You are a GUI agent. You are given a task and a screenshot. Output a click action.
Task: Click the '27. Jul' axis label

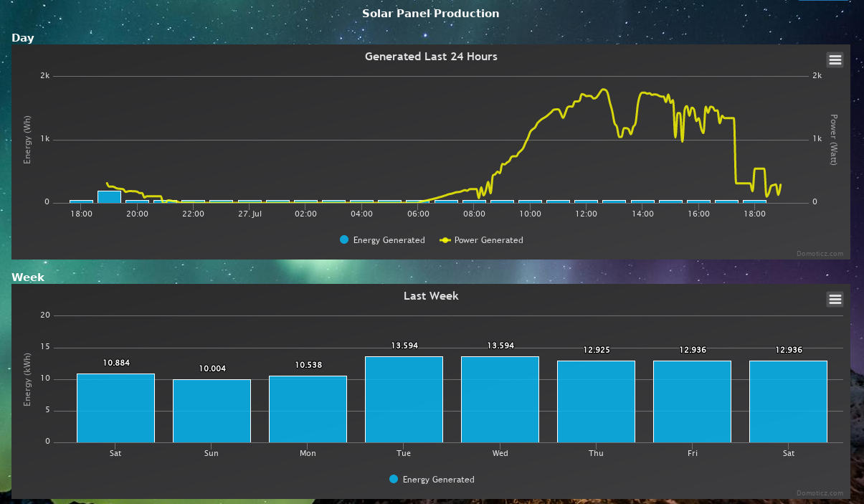click(x=249, y=214)
